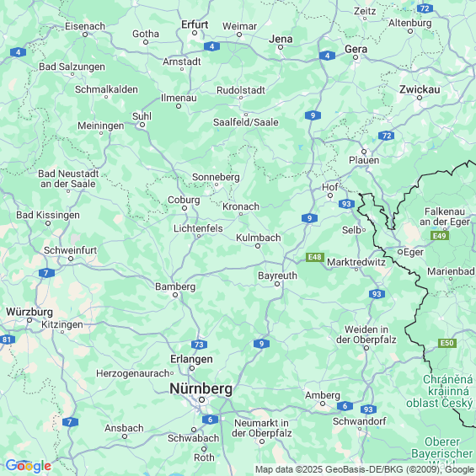
Task: Select the Schweinfurt city label
Action: [71, 250]
